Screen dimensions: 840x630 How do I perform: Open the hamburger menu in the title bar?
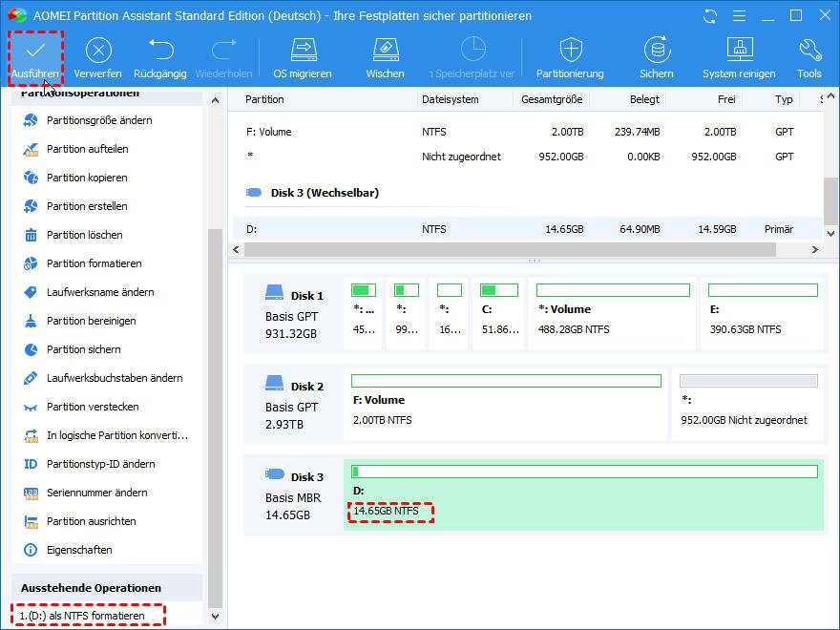pyautogui.click(x=738, y=16)
